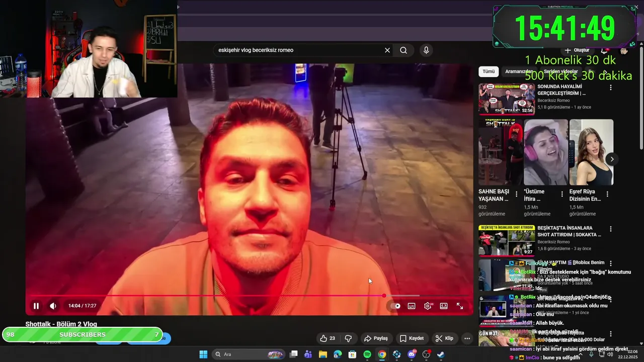
Task: Open Task View in the taskbar
Action: click(294, 354)
